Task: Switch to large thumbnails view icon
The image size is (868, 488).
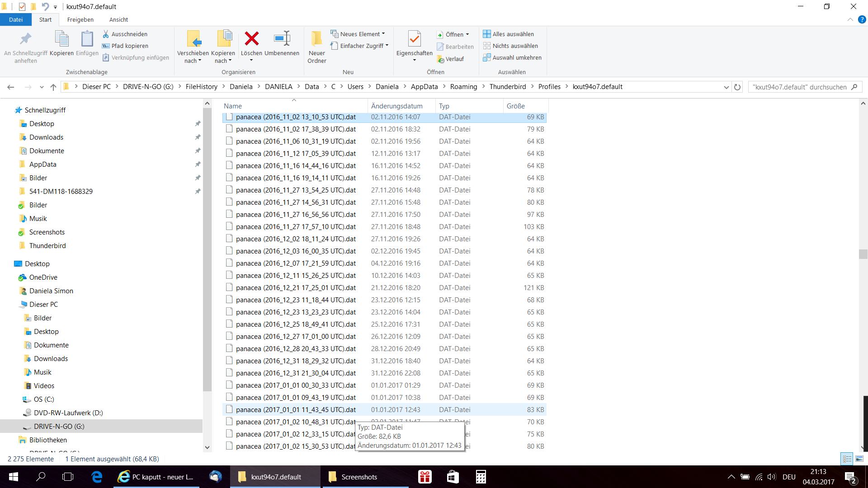Action: click(x=859, y=459)
